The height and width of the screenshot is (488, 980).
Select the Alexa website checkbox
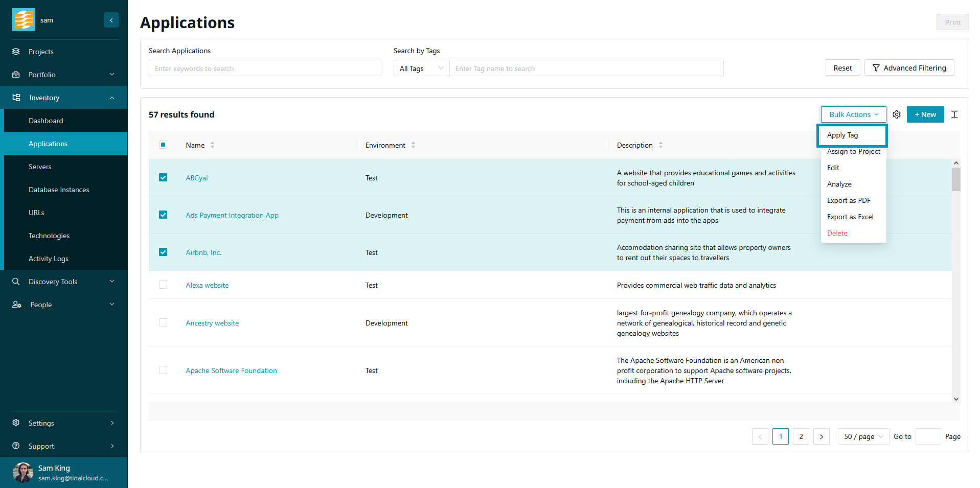pyautogui.click(x=163, y=285)
